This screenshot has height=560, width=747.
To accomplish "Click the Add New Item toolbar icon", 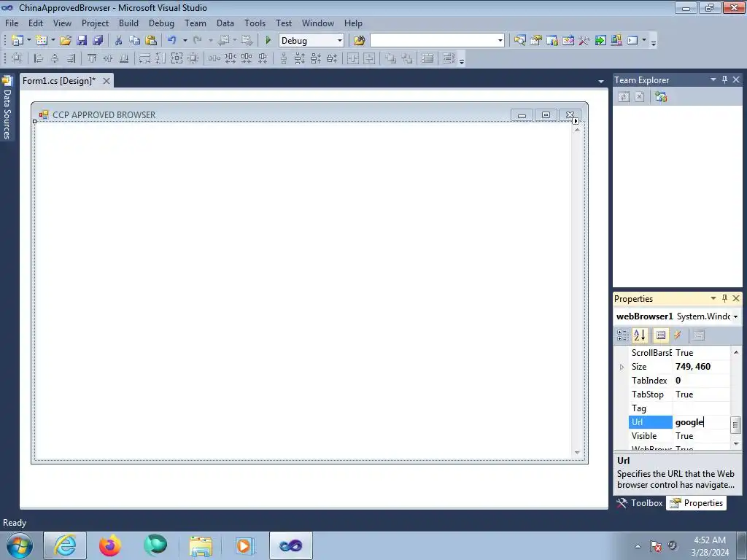I will [x=41, y=41].
